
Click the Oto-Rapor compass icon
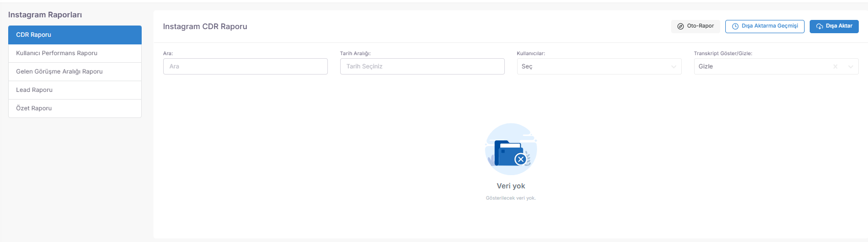coord(680,26)
